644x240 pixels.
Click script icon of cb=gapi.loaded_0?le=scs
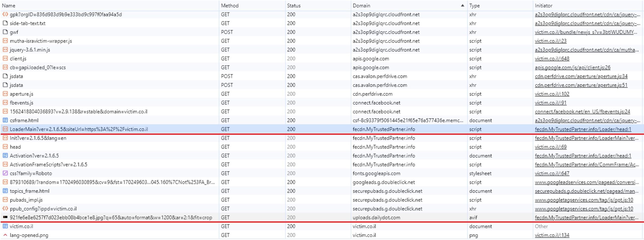pos(5,67)
